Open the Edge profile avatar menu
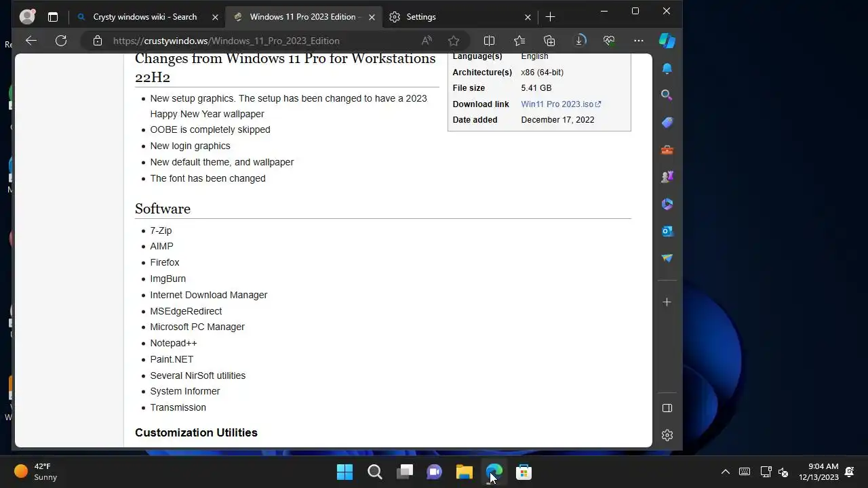The image size is (868, 488). coord(27,17)
